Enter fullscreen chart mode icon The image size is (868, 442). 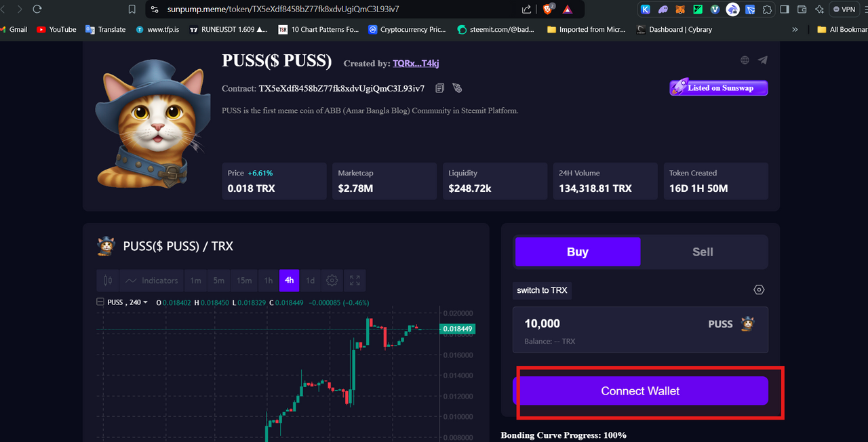coord(355,281)
